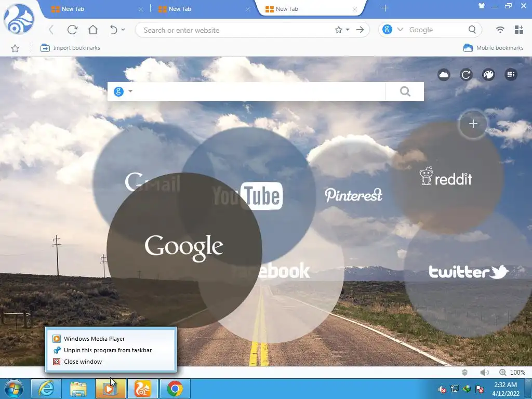Open the theme palette icon
This screenshot has height=399, width=532.
(x=488, y=74)
